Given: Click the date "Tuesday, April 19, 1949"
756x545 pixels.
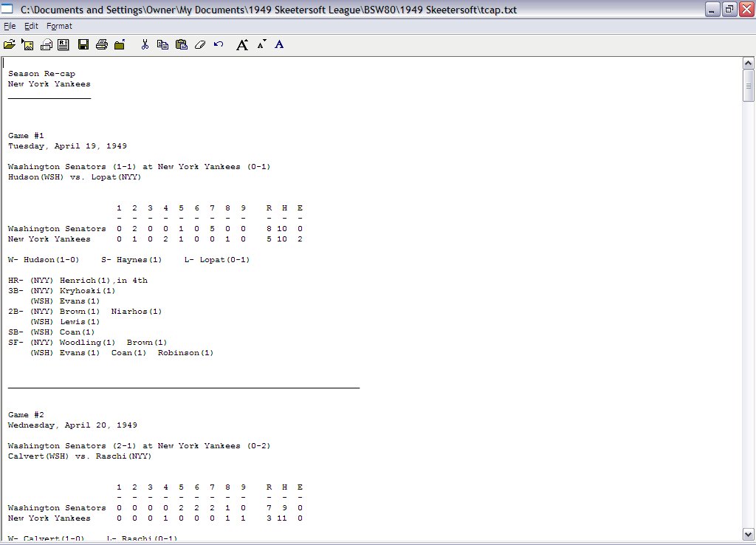Looking at the screenshot, I should [x=67, y=146].
